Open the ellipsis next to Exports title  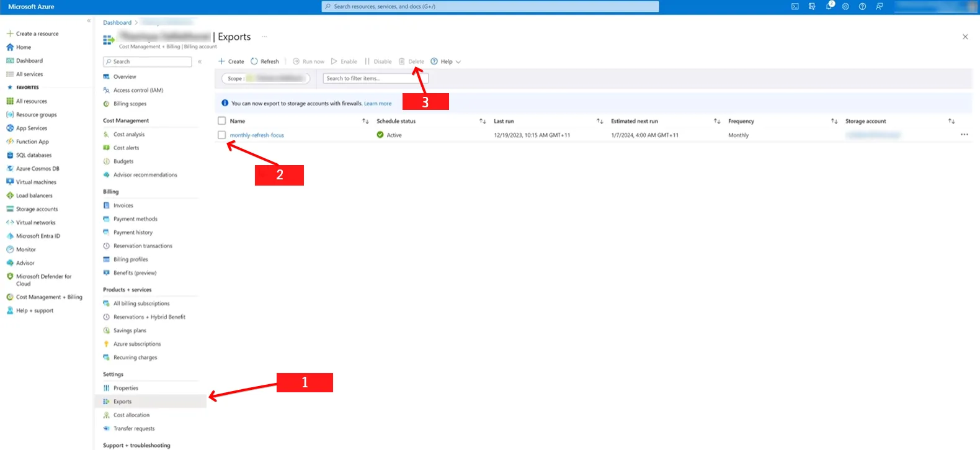(x=264, y=37)
